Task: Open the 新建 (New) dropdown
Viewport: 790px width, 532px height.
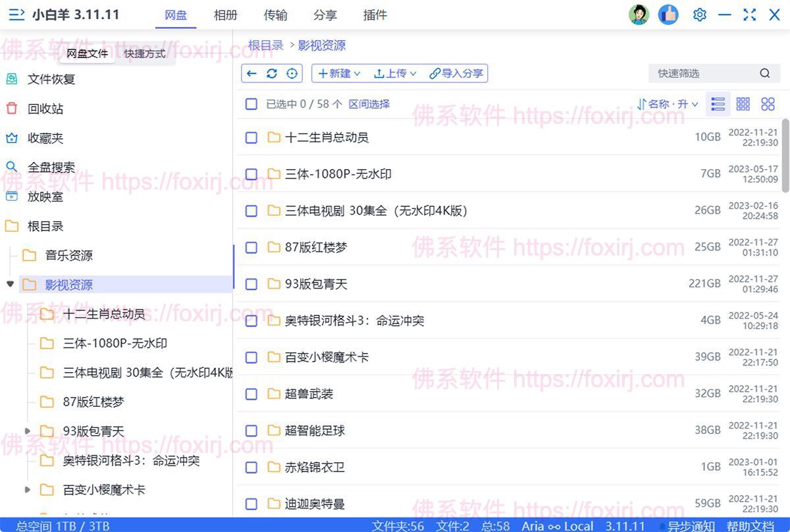Action: click(x=338, y=73)
